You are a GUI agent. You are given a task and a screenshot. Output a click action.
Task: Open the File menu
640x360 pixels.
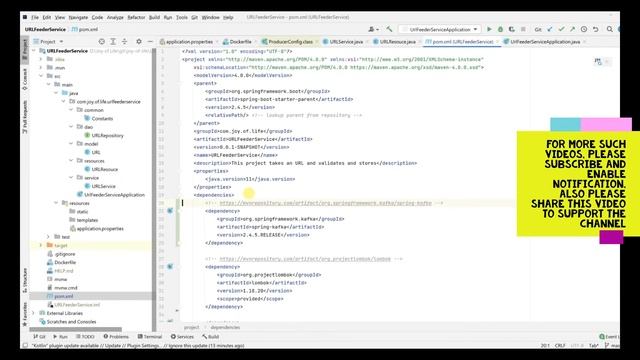[35, 18]
